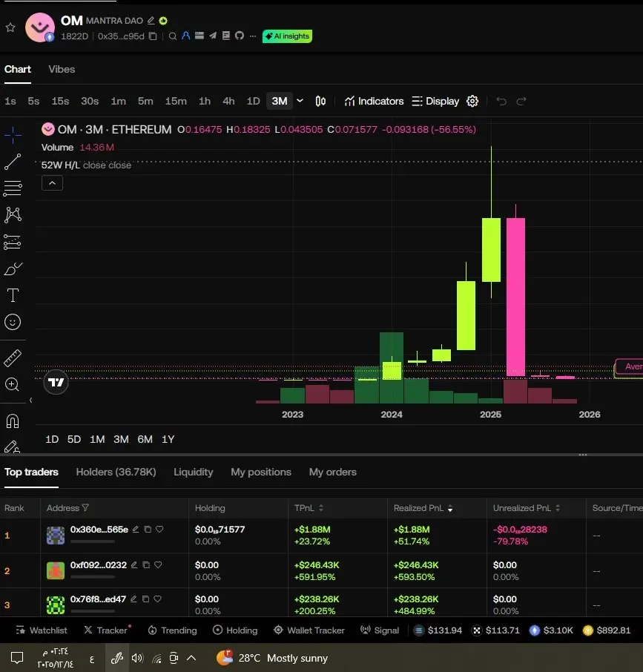Sort by Realized PnL column arrow
This screenshot has width=643, height=672.
(450, 508)
